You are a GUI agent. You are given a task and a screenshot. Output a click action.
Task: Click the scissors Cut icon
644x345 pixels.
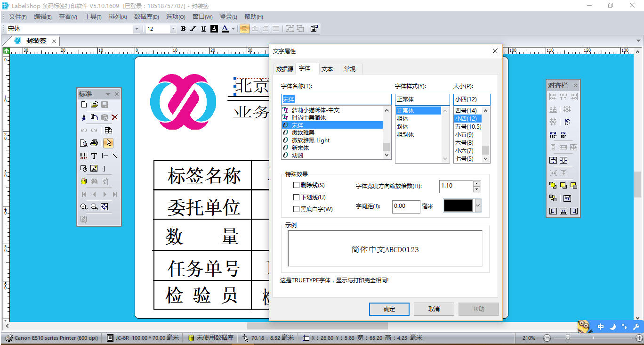point(84,117)
